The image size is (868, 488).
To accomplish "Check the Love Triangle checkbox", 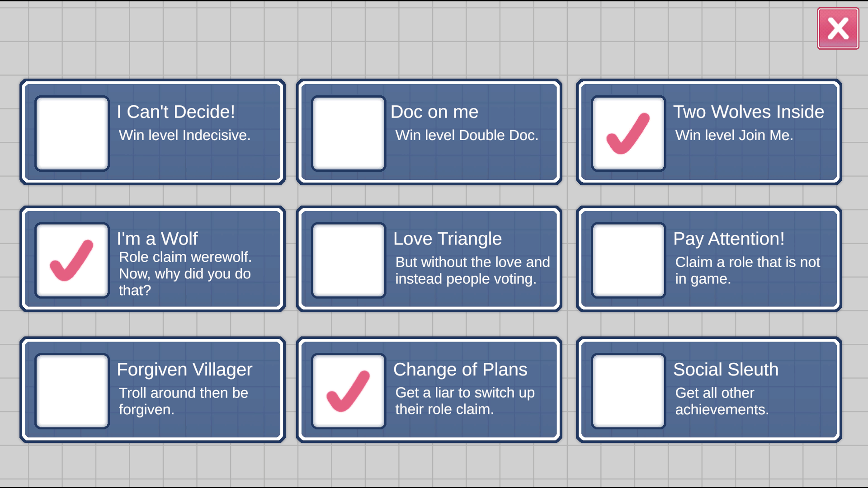I will click(x=348, y=260).
